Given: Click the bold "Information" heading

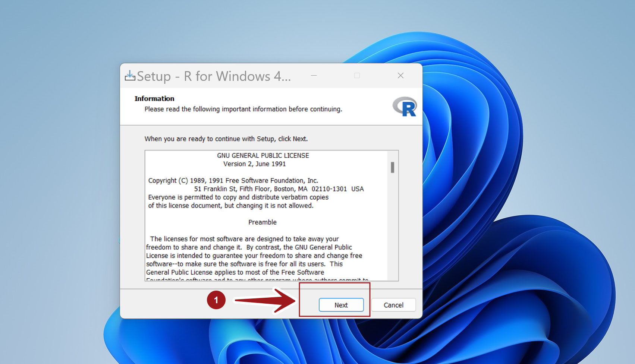Looking at the screenshot, I should click(x=154, y=99).
